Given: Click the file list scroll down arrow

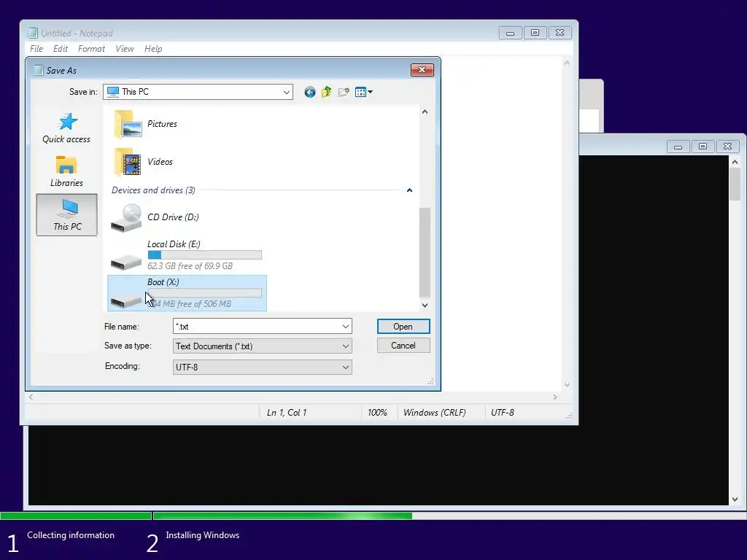Looking at the screenshot, I should [425, 306].
